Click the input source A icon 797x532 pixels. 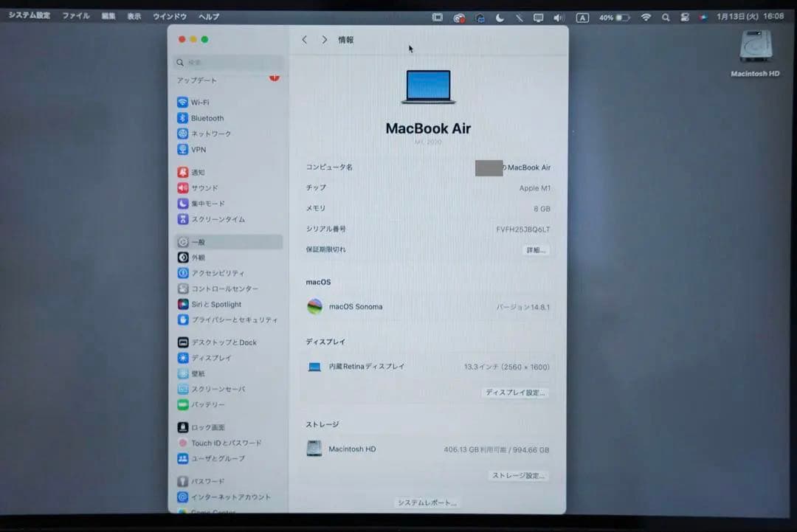coord(582,18)
